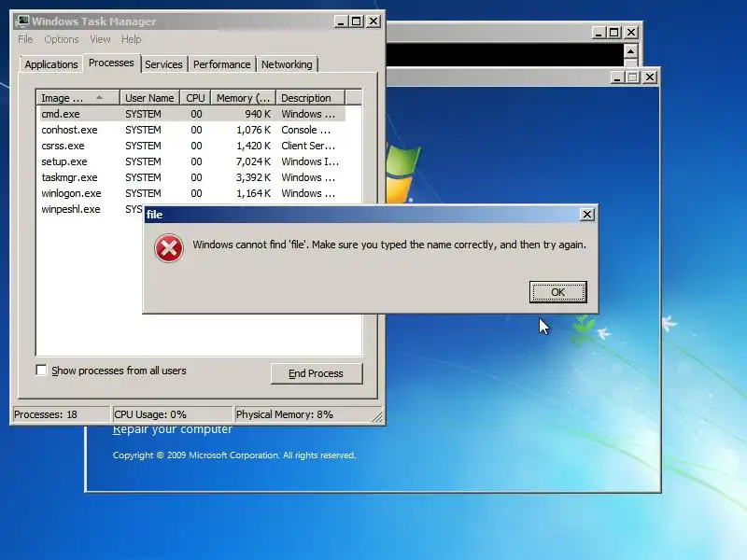Switch to the Services tab
The width and height of the screenshot is (747, 560).
coord(163,64)
